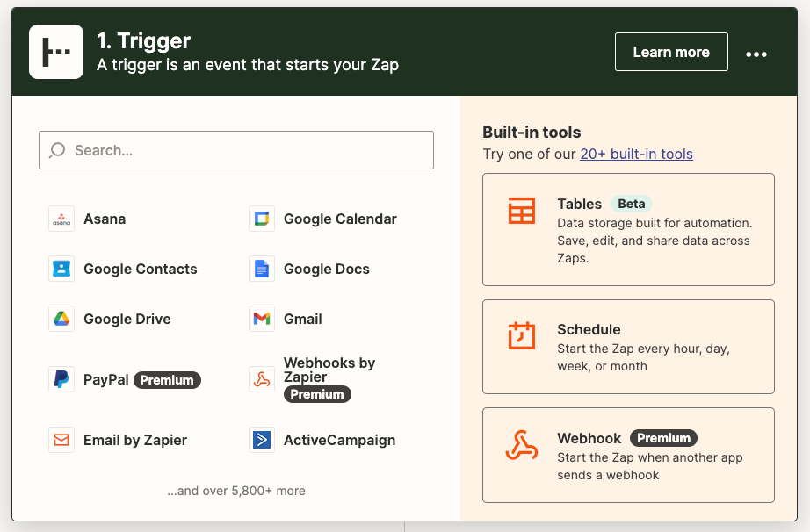
Task: Choose the Email by Zapier label
Action: 135,440
